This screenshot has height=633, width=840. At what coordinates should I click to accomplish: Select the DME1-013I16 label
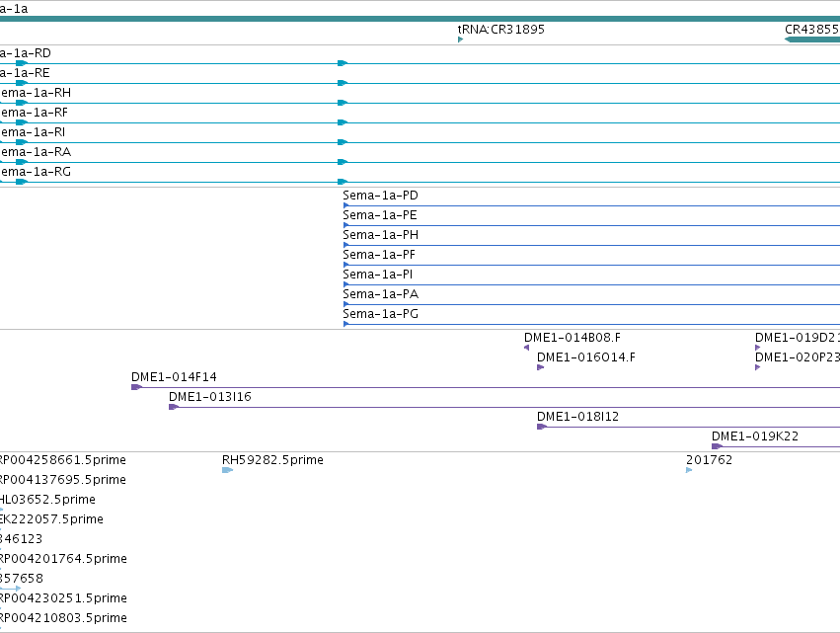click(x=210, y=397)
